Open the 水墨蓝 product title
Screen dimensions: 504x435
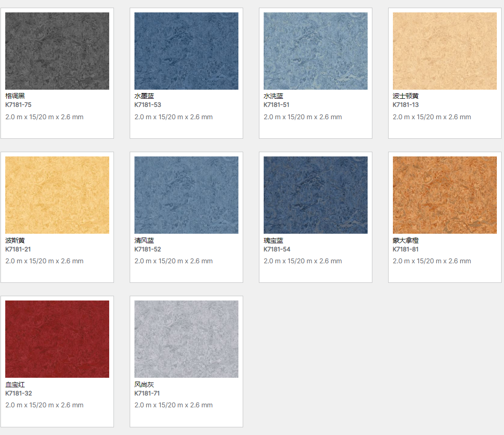[144, 96]
